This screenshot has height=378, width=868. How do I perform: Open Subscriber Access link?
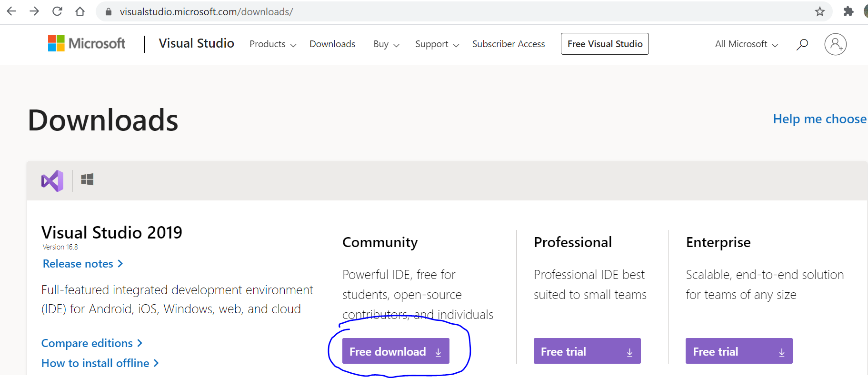tap(509, 44)
